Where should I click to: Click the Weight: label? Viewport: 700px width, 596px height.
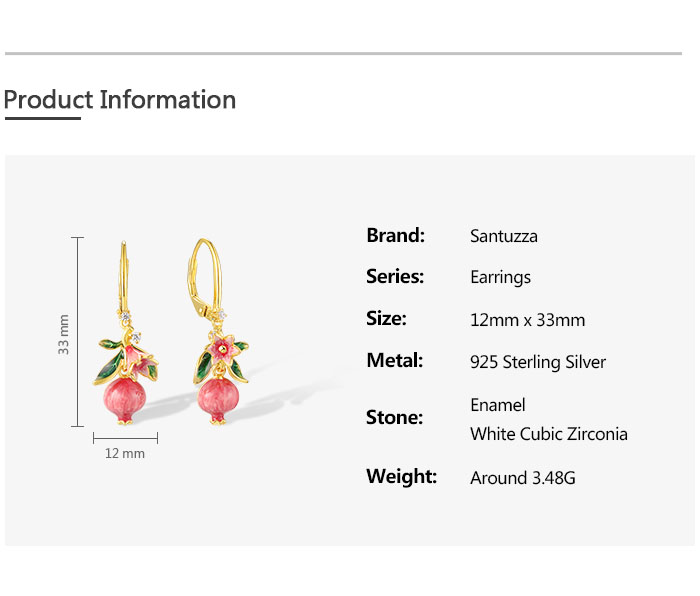[402, 476]
